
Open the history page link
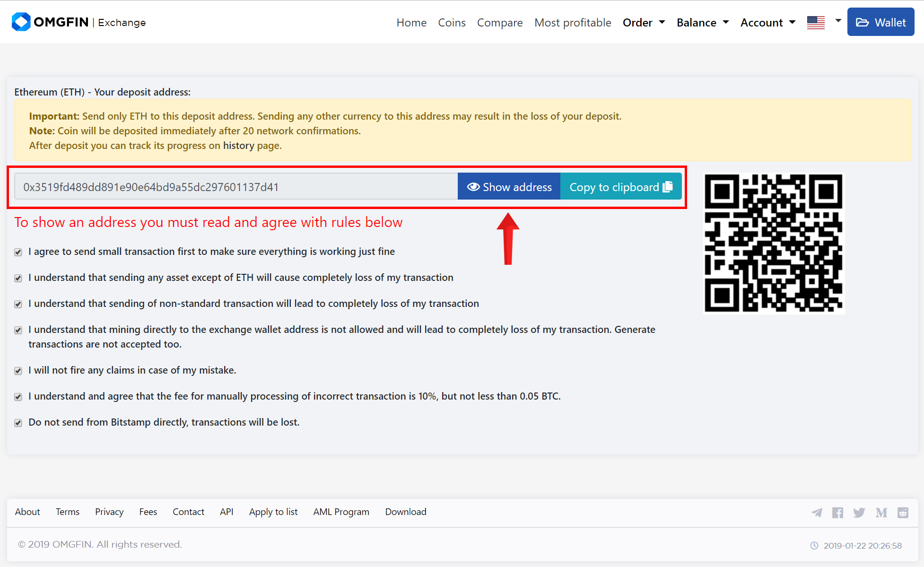(239, 146)
